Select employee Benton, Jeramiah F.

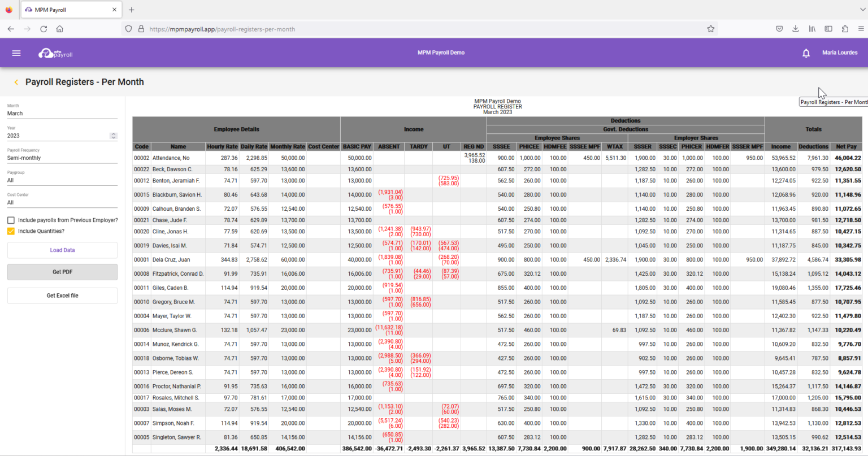497,181
